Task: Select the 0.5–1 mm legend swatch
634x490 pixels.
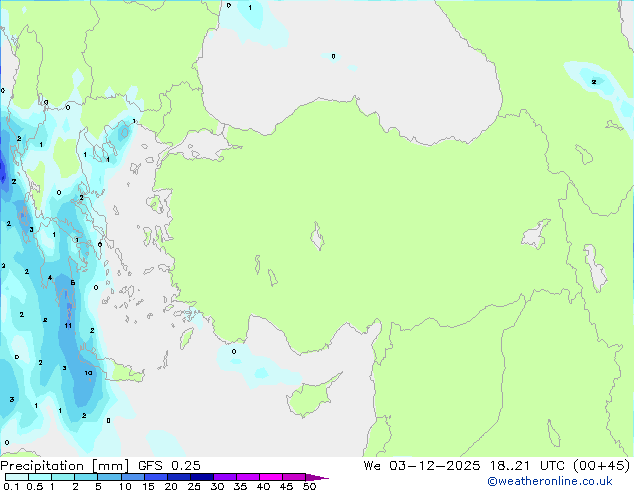Action: point(40,477)
